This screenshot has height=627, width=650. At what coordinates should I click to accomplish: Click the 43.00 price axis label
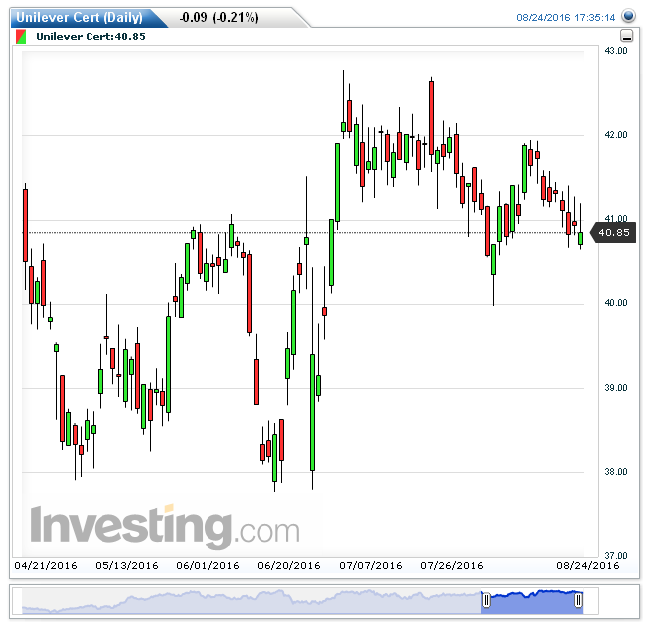(x=616, y=51)
